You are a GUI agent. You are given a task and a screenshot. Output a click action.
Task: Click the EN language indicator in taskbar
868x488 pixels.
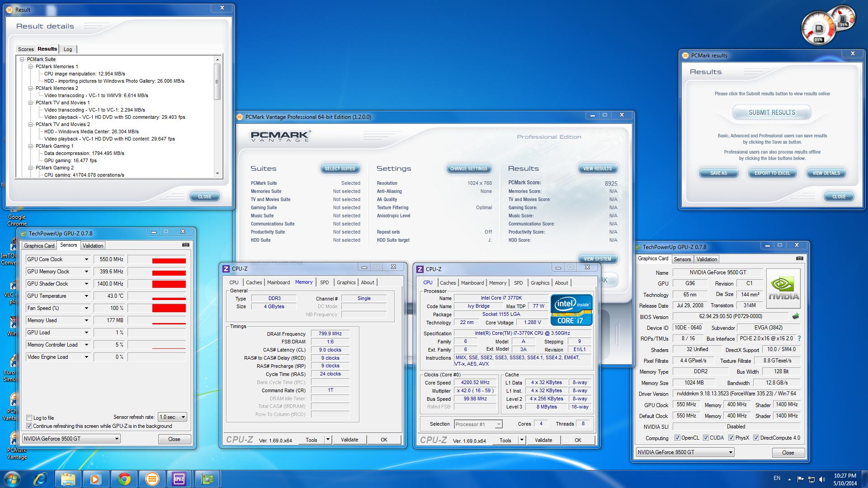[777, 478]
